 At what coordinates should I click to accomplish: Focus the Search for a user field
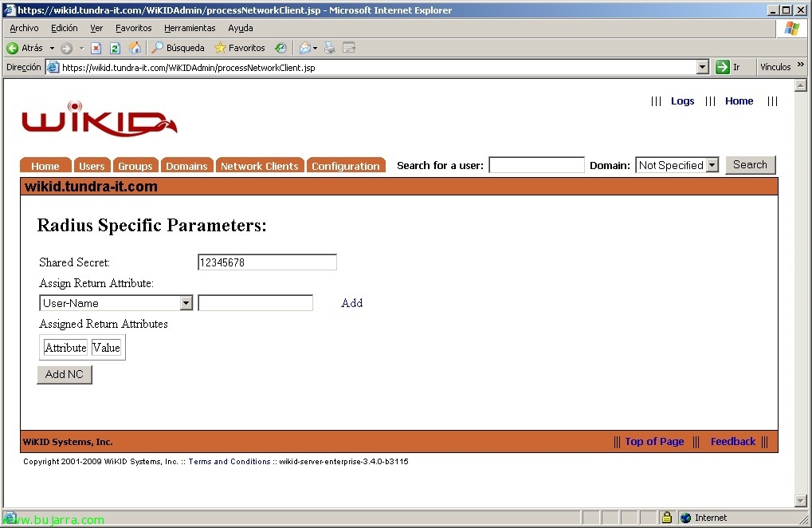pos(536,165)
